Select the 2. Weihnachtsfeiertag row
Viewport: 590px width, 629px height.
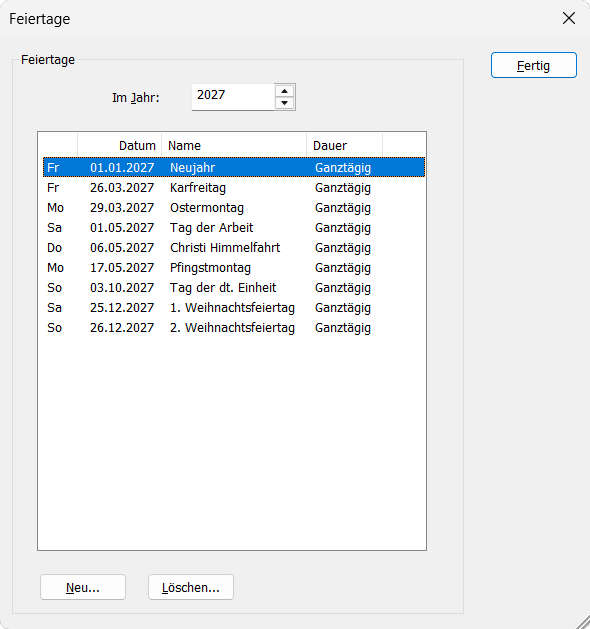click(234, 328)
